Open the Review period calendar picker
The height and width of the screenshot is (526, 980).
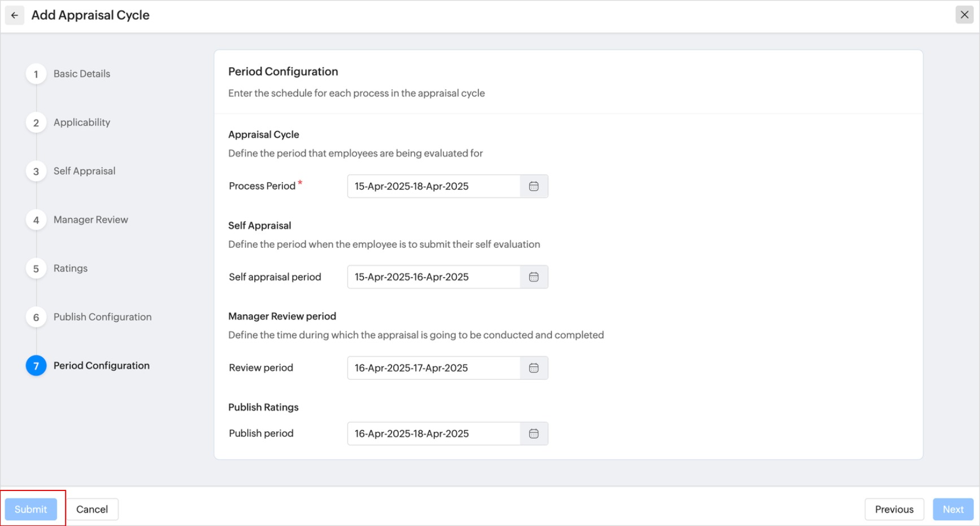[534, 368]
